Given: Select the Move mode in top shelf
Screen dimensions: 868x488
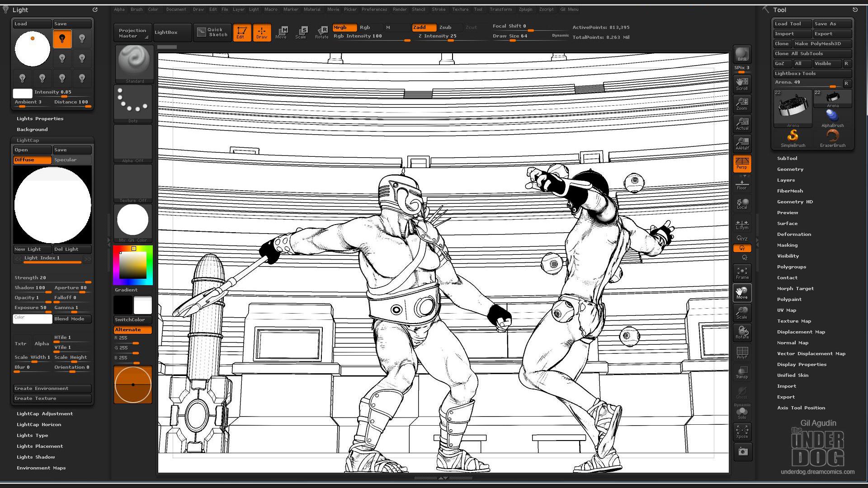Looking at the screenshot, I should (282, 32).
